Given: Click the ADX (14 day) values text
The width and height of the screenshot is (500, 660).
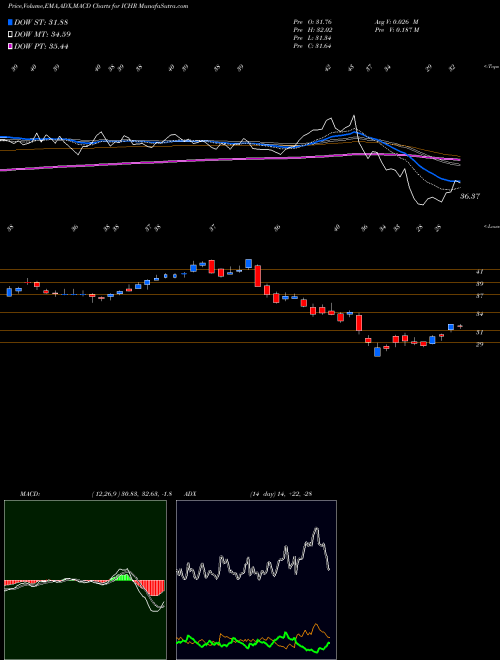Looking at the screenshot, I should 281,494.
